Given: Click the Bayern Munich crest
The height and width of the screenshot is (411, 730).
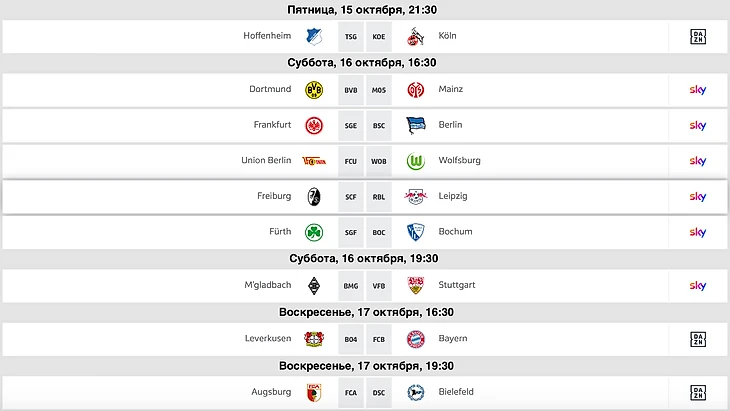Looking at the screenshot, I should (416, 339).
